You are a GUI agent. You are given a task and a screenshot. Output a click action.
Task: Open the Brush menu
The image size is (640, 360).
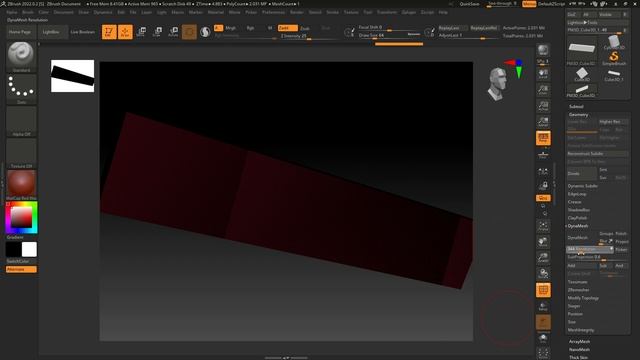click(x=28, y=12)
